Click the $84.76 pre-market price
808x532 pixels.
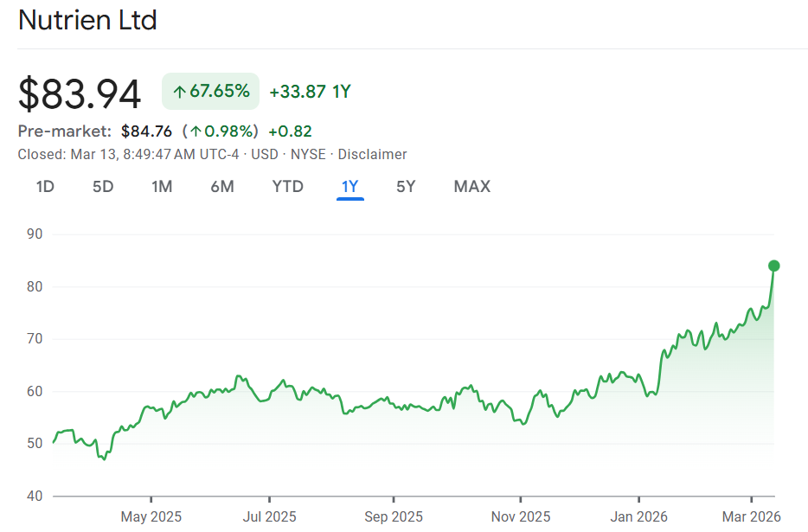146,131
